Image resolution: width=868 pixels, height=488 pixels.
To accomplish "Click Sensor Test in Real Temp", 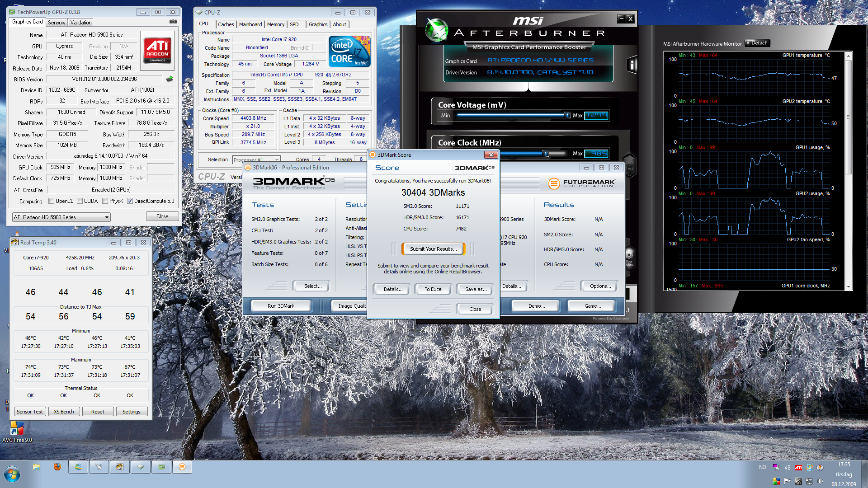I will [x=30, y=412].
